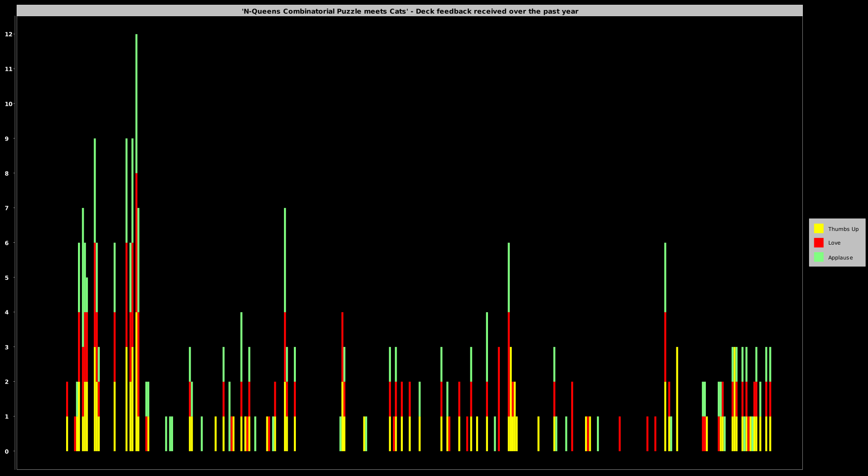Click the y-axis label 4
868x476 pixels.
point(7,312)
